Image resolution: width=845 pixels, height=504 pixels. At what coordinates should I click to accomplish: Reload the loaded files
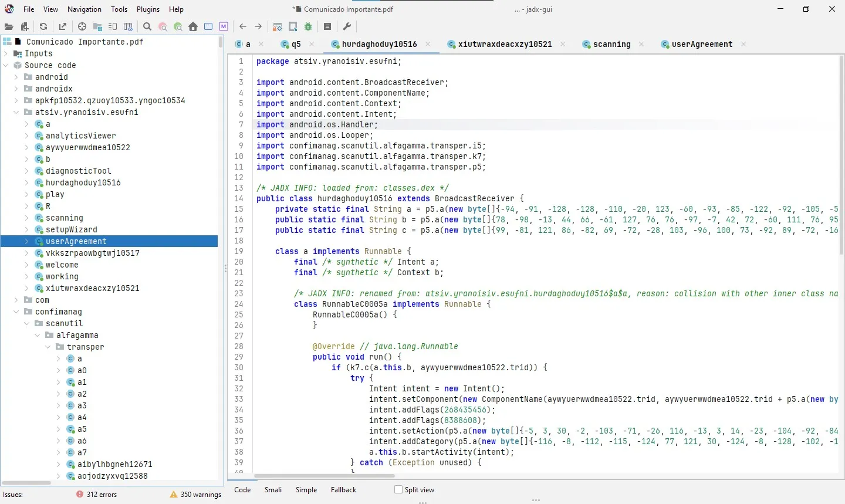pyautogui.click(x=43, y=26)
